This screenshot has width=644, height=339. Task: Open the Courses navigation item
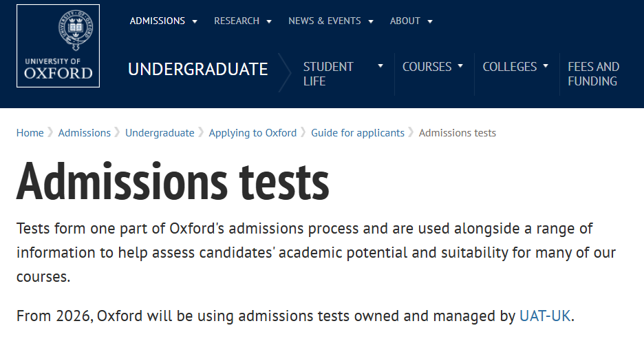pyautogui.click(x=427, y=67)
